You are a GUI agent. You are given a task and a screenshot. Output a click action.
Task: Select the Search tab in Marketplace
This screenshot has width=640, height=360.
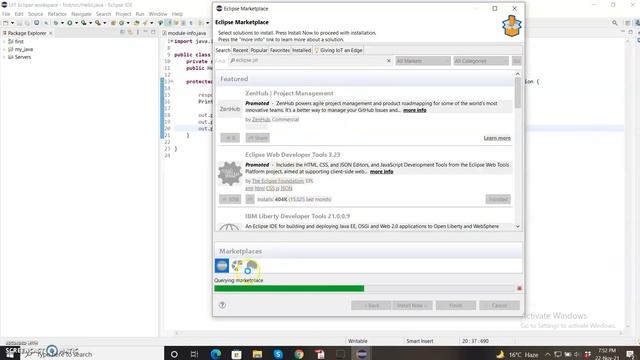223,50
